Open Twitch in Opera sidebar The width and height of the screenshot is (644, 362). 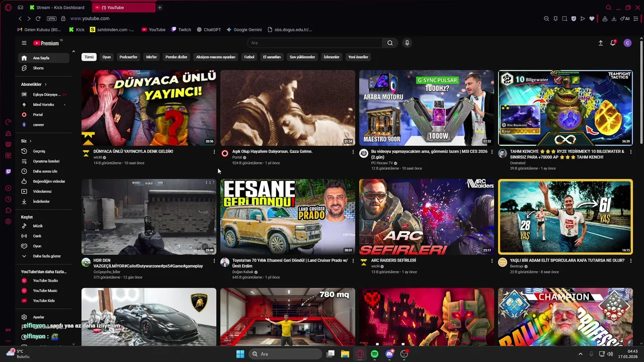point(8,171)
